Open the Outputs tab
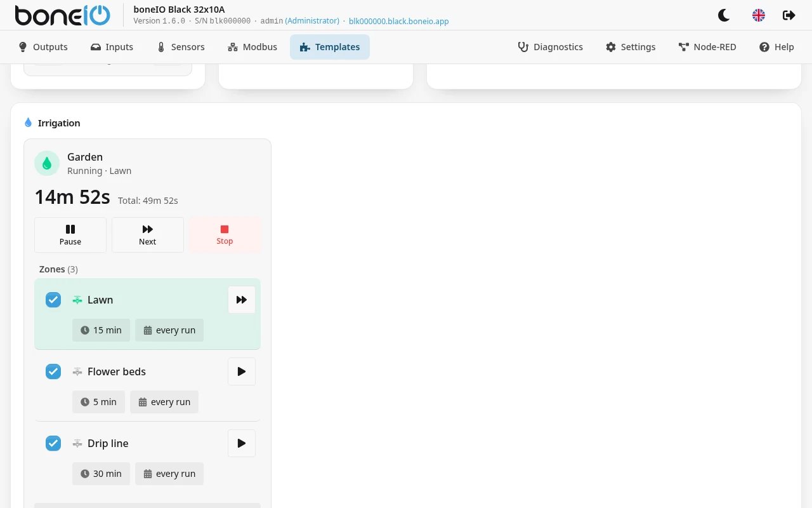 (43, 47)
